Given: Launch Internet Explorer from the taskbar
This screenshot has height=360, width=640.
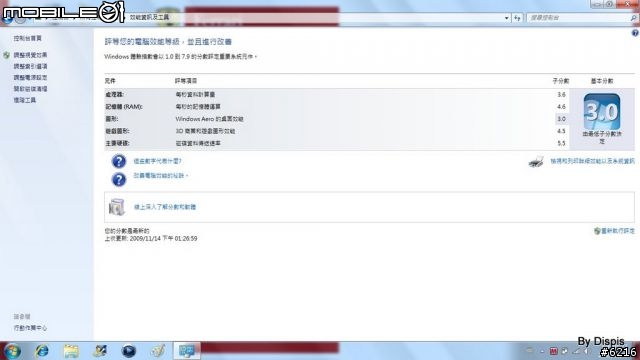Looking at the screenshot, I should pyautogui.click(x=42, y=351).
